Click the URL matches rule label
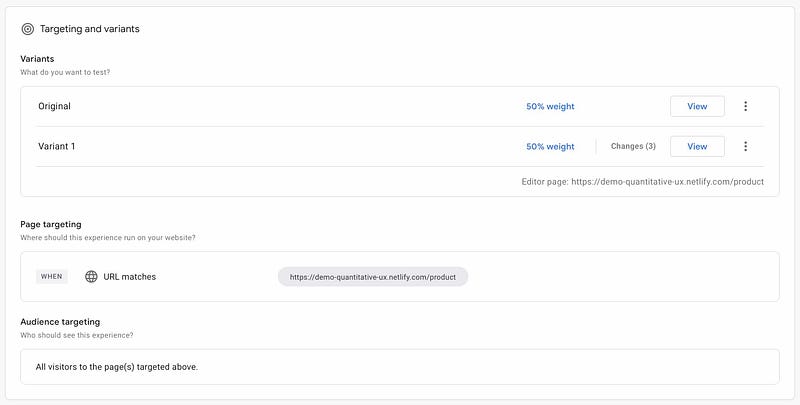The height and width of the screenshot is (405, 800). click(x=130, y=277)
